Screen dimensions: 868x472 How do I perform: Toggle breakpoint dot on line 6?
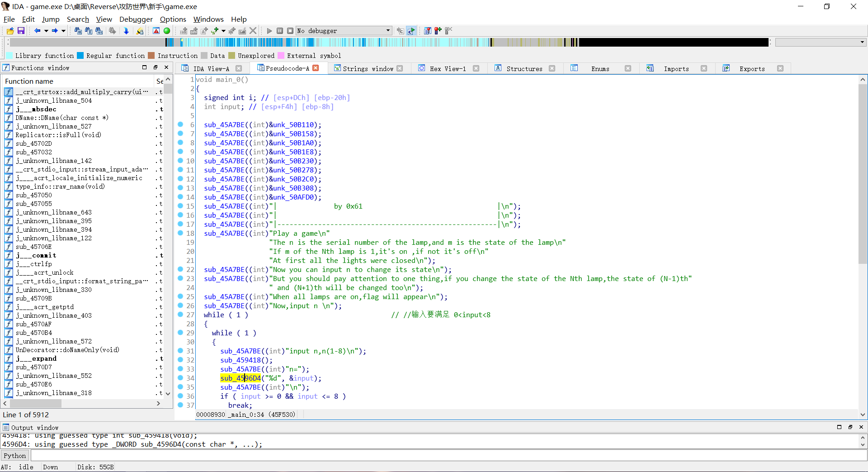(180, 124)
